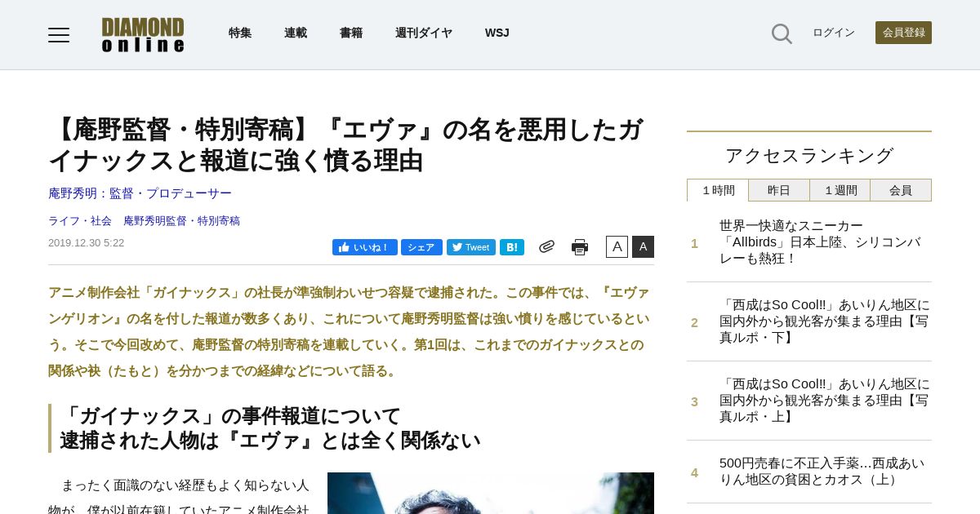Open the 庵野秀明監督・特別寄稿 series link
The image size is (980, 514).
click(x=181, y=221)
